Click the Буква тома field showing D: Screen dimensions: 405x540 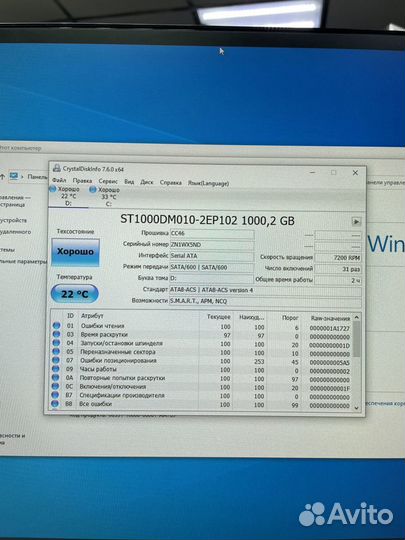[x=211, y=278]
